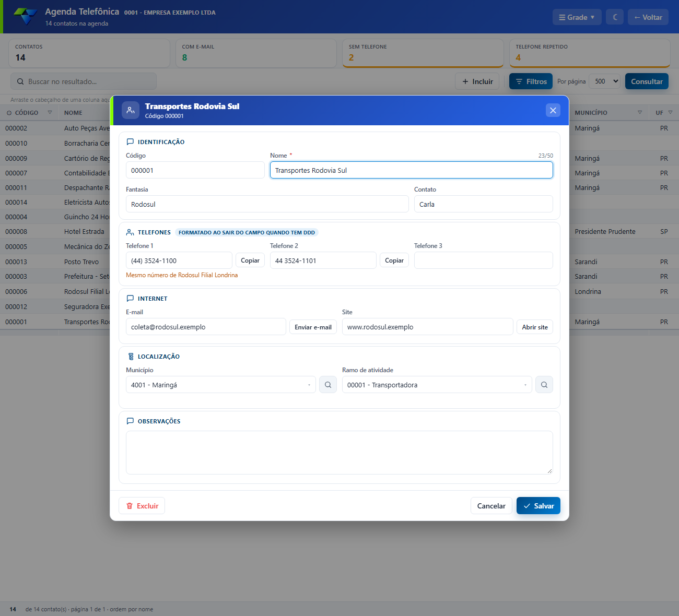Screen dimensions: 679x616
Task: Focus the empty Telefone 3 field
Action: [484, 260]
